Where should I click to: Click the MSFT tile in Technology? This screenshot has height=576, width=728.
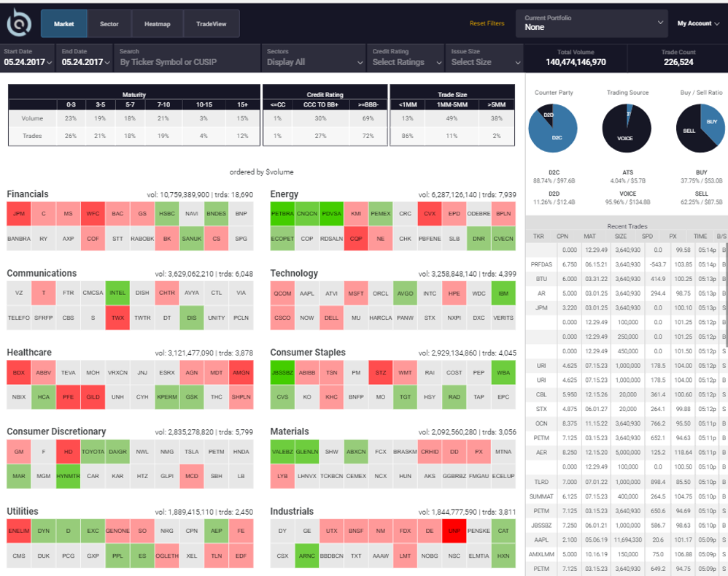click(356, 293)
